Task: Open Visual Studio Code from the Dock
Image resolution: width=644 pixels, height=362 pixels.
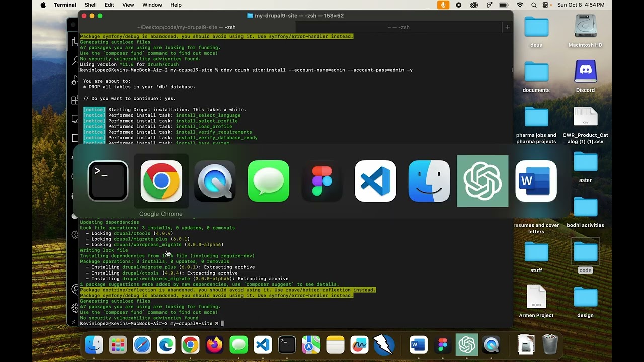Action: (263, 345)
